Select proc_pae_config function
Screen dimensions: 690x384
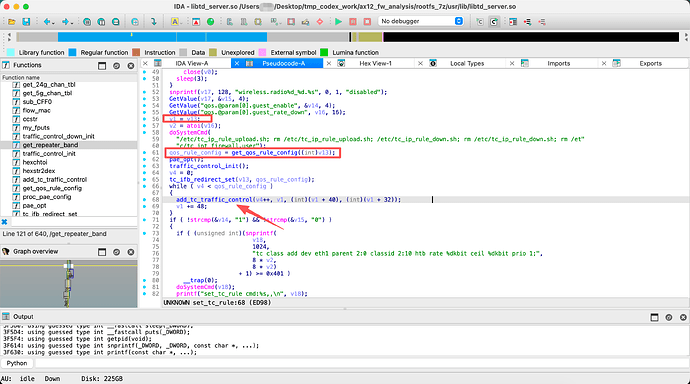click(47, 197)
